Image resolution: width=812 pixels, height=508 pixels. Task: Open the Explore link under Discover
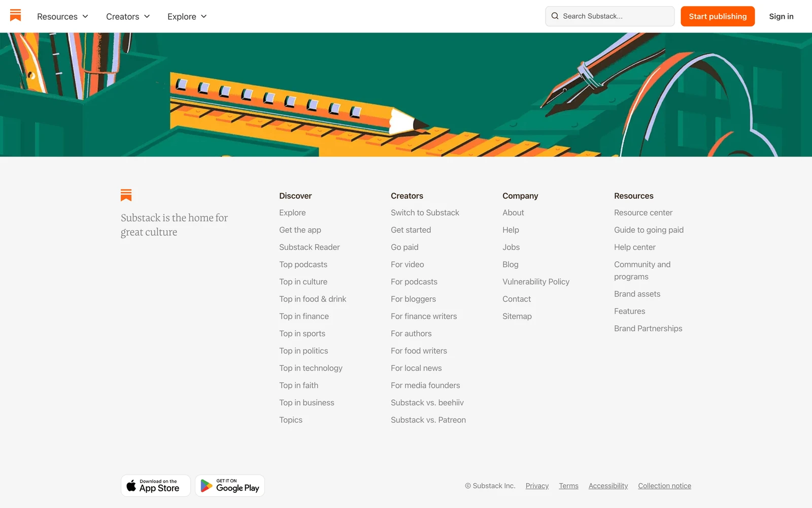(292, 213)
